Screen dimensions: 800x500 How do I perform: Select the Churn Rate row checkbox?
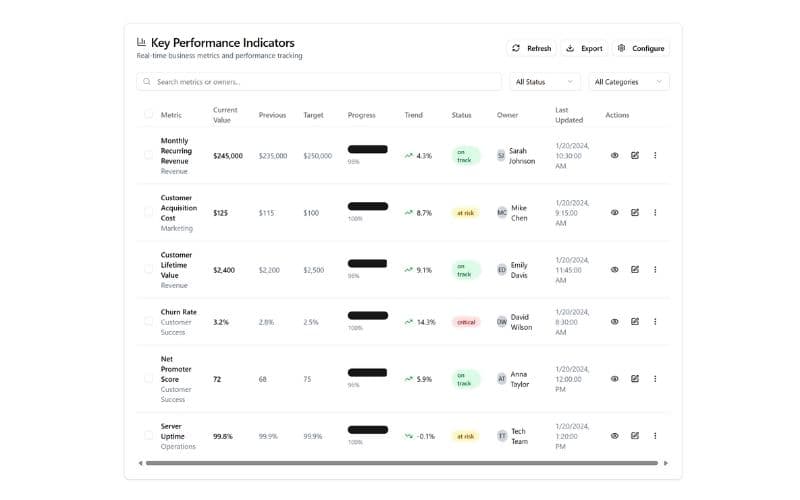pos(148,322)
